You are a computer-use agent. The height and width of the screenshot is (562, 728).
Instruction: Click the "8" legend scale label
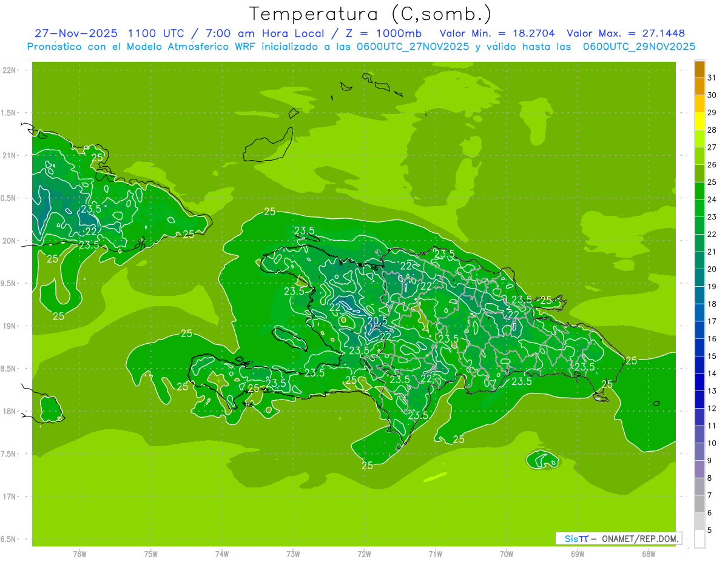[x=709, y=478]
